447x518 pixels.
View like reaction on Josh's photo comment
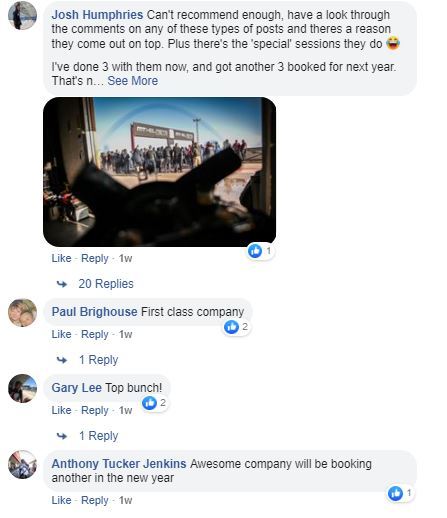[x=260, y=251]
